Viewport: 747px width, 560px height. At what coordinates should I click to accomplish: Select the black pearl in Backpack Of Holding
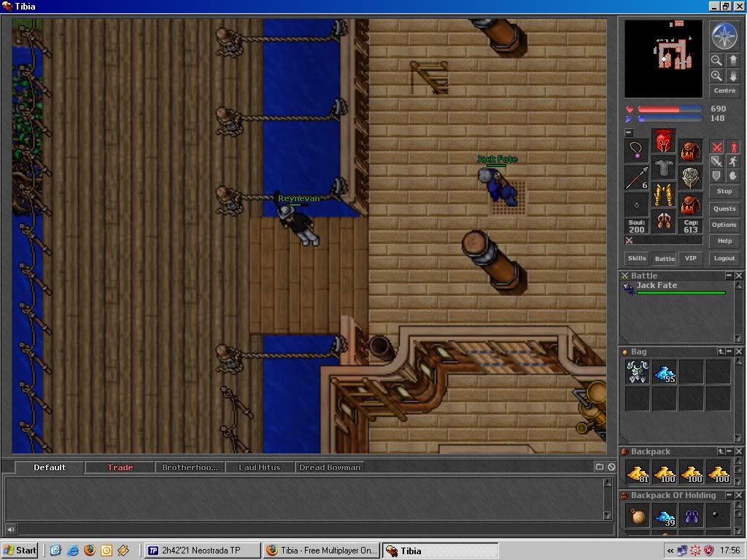pos(718,516)
